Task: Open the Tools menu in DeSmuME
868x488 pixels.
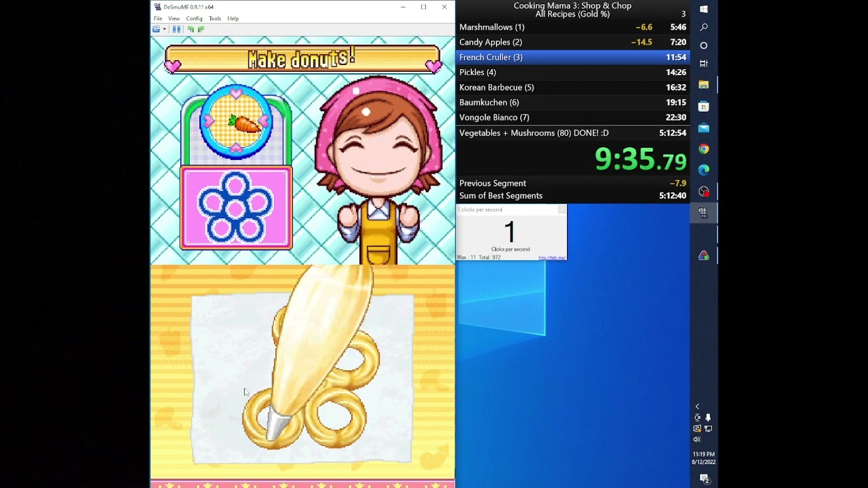Action: coord(215,18)
